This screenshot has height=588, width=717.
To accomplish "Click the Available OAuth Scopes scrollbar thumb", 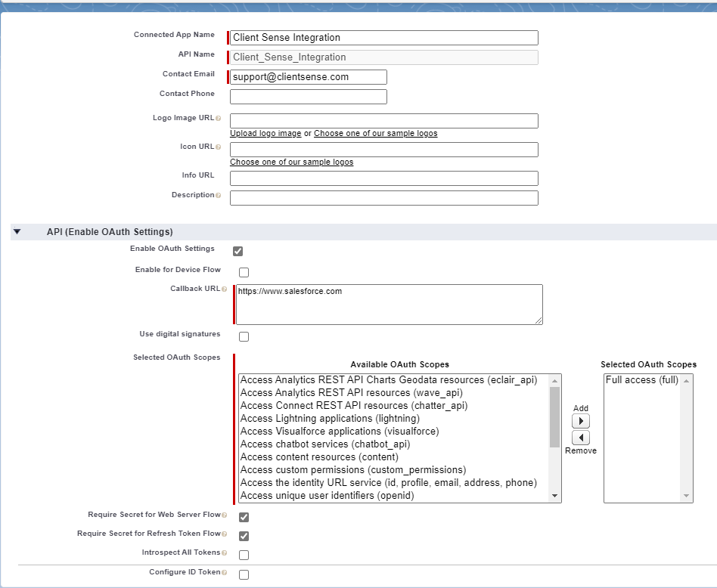I will [x=554, y=417].
